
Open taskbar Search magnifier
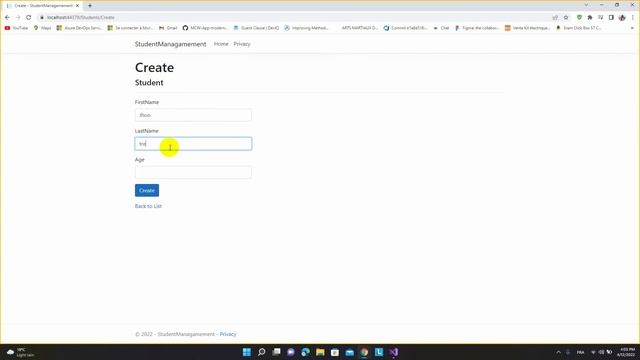pyautogui.click(x=262, y=352)
